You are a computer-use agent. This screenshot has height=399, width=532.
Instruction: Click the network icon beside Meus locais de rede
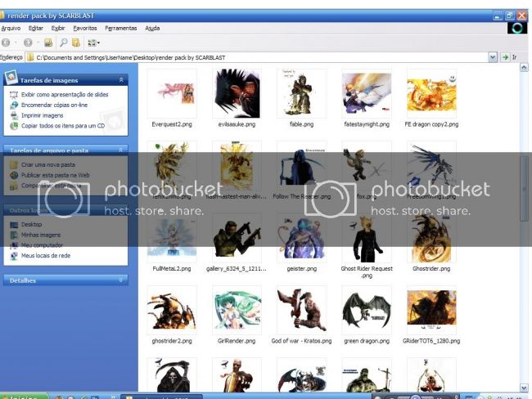point(14,256)
